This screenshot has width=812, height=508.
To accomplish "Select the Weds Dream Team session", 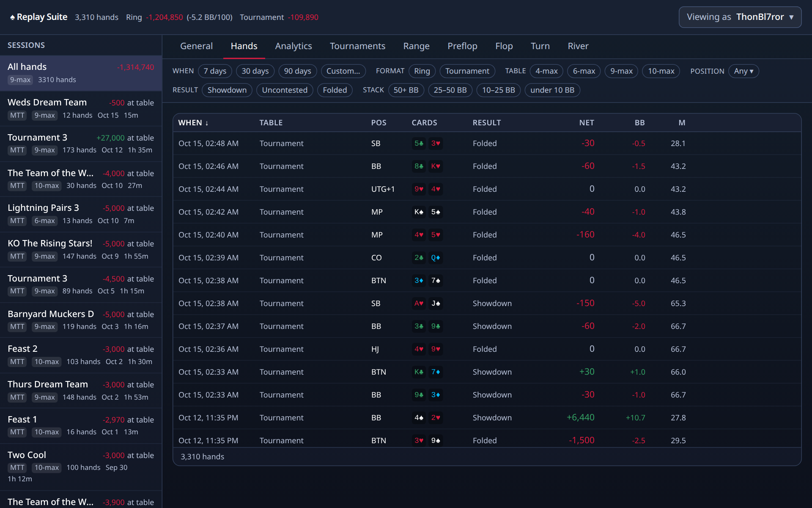I will click(81, 109).
